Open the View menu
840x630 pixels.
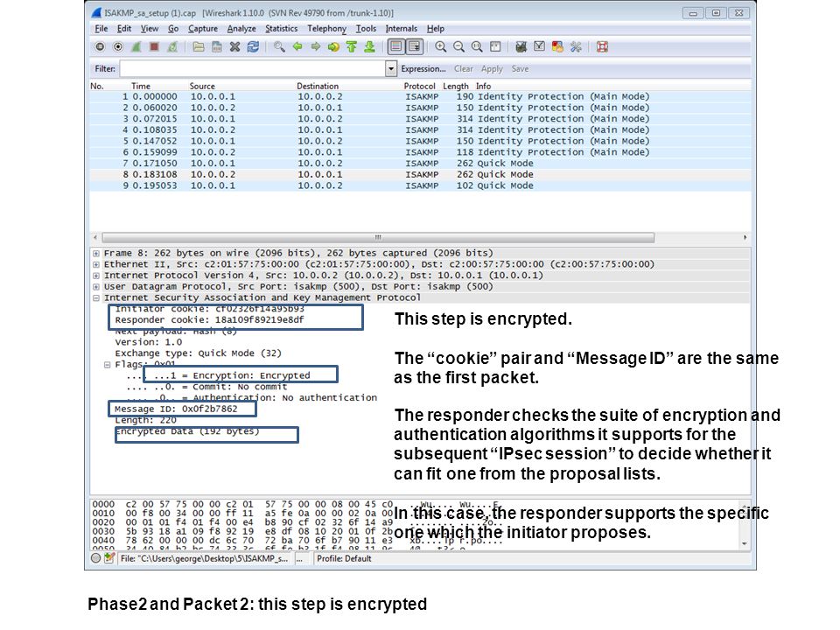pos(150,28)
